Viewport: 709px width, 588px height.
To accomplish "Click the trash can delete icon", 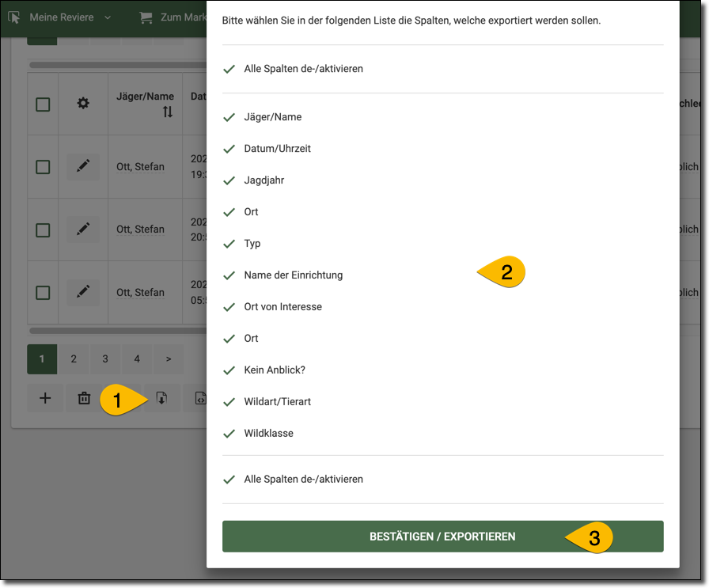I will click(x=84, y=399).
